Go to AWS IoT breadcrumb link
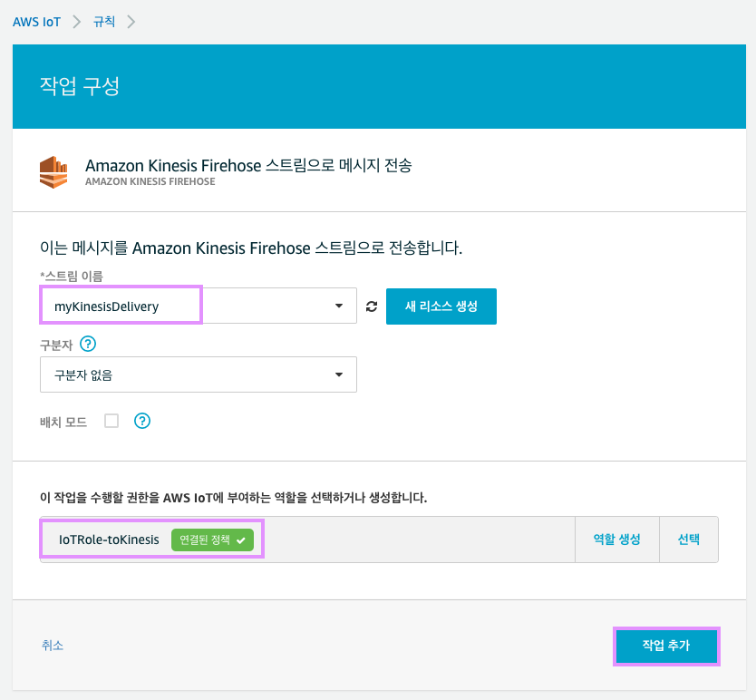Image resolution: width=756 pixels, height=700 pixels. point(36,22)
